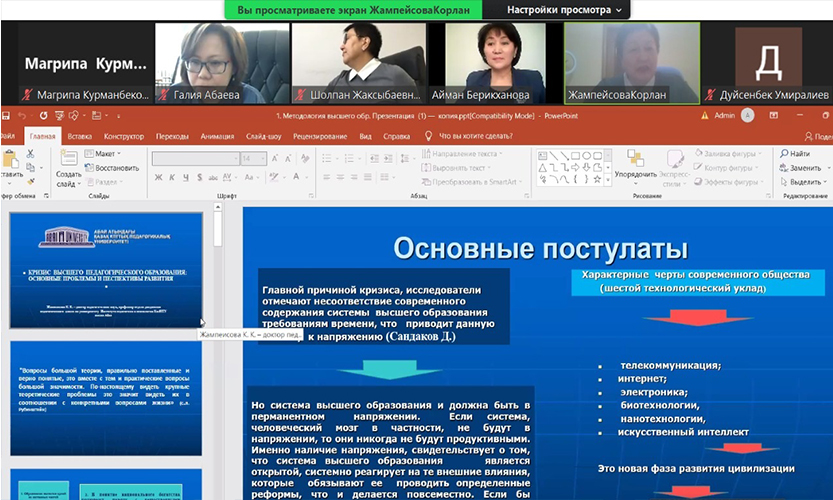Click the Create Slide icon

tap(68, 161)
